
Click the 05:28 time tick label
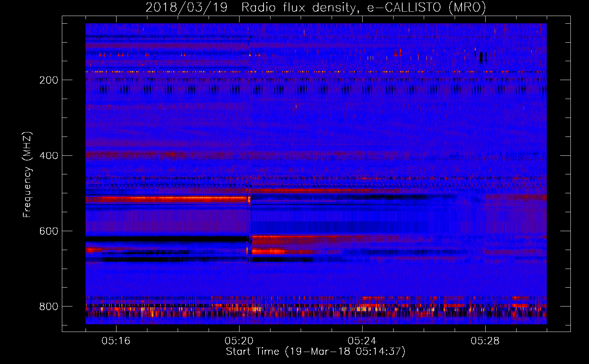(x=485, y=341)
